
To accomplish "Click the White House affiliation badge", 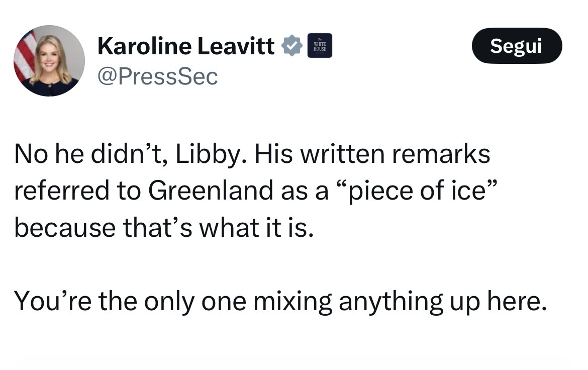I will click(x=320, y=46).
